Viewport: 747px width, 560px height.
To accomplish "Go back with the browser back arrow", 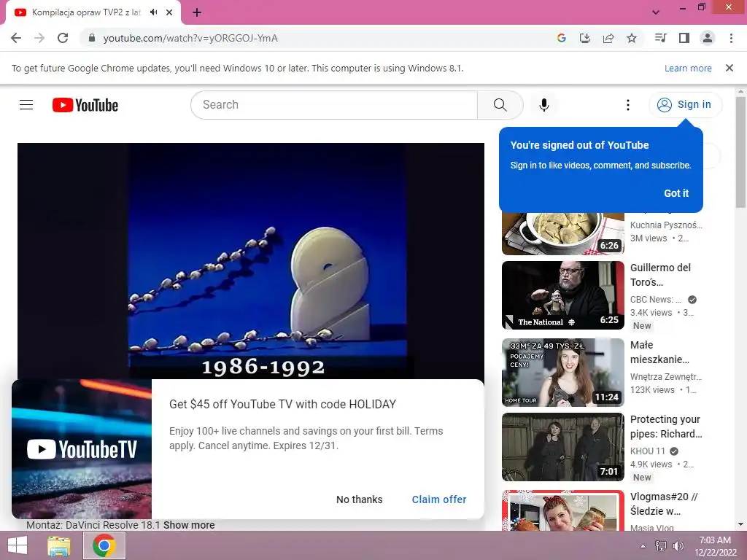I will 16,38.
